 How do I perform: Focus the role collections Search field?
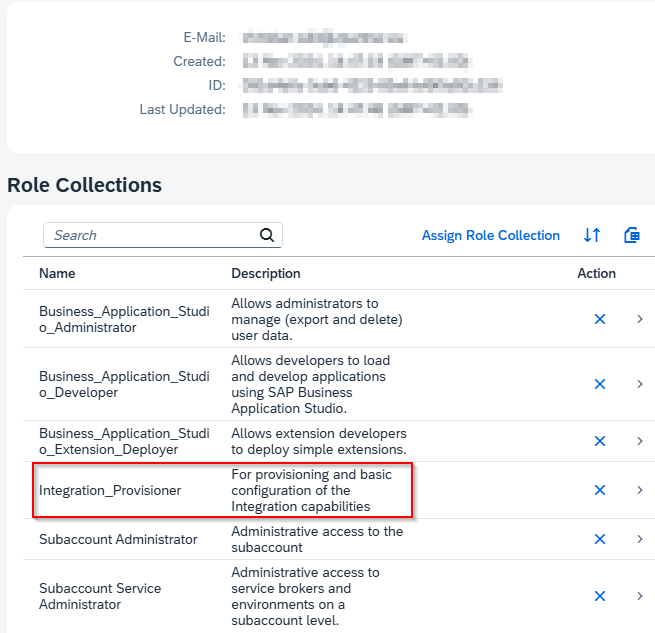tap(150, 235)
